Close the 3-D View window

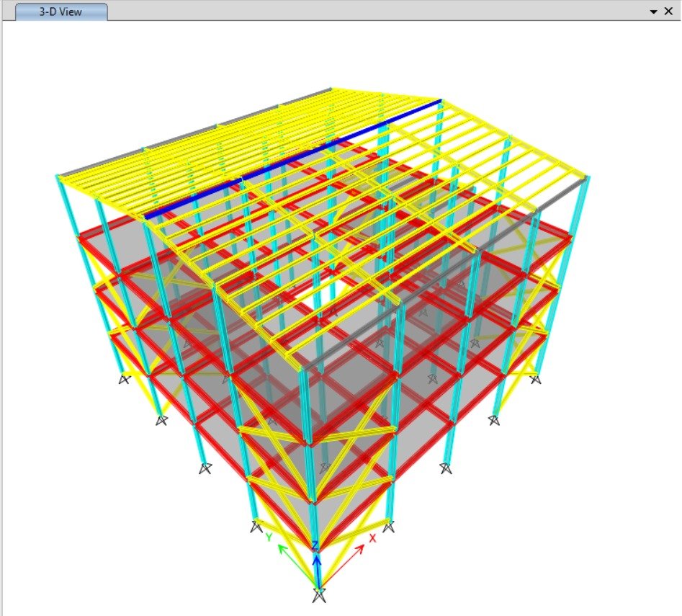(x=669, y=12)
